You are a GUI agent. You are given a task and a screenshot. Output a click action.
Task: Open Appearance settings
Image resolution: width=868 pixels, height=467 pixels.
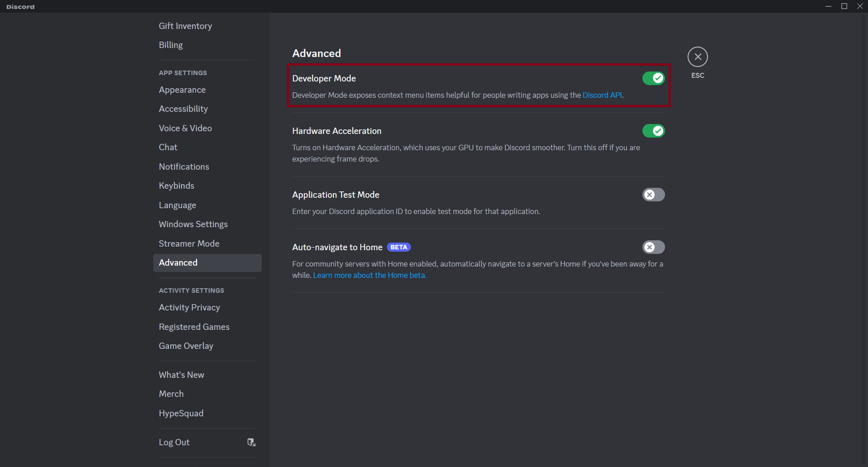[x=182, y=90]
